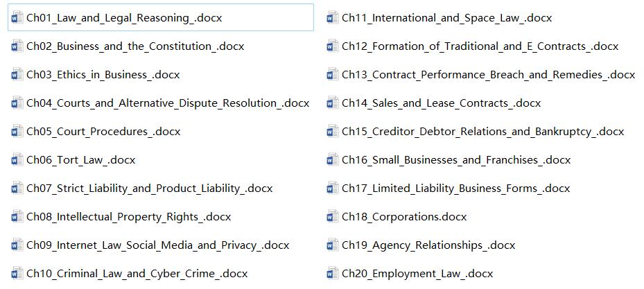The image size is (644, 289).
Task: Click the Word icon for Ch14_Sales_and_Lease_Contracts
Action: (333, 103)
